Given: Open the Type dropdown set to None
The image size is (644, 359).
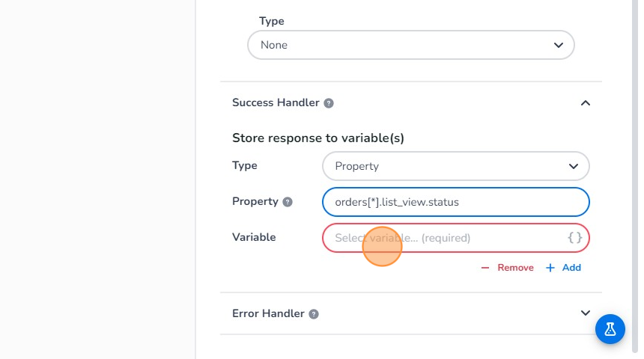Looking at the screenshot, I should [x=410, y=45].
